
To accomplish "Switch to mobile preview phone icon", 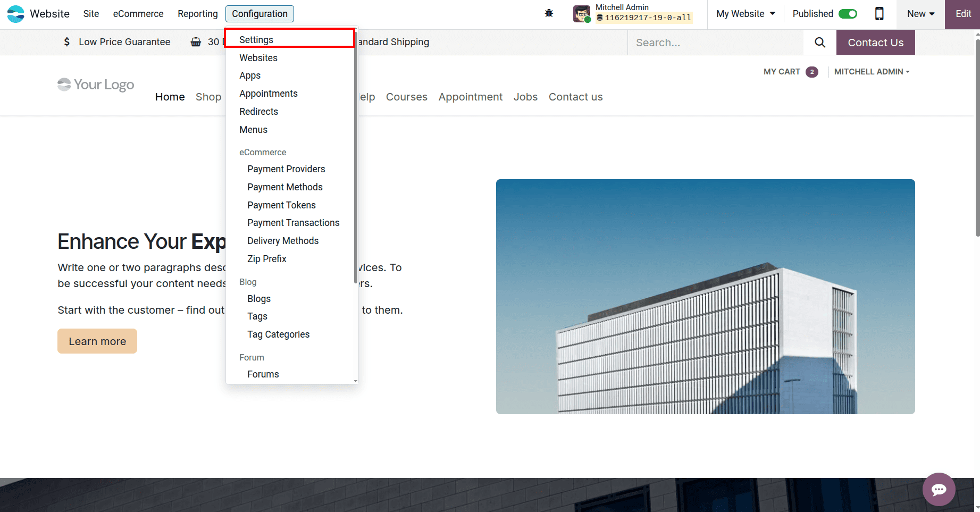I will [880, 14].
